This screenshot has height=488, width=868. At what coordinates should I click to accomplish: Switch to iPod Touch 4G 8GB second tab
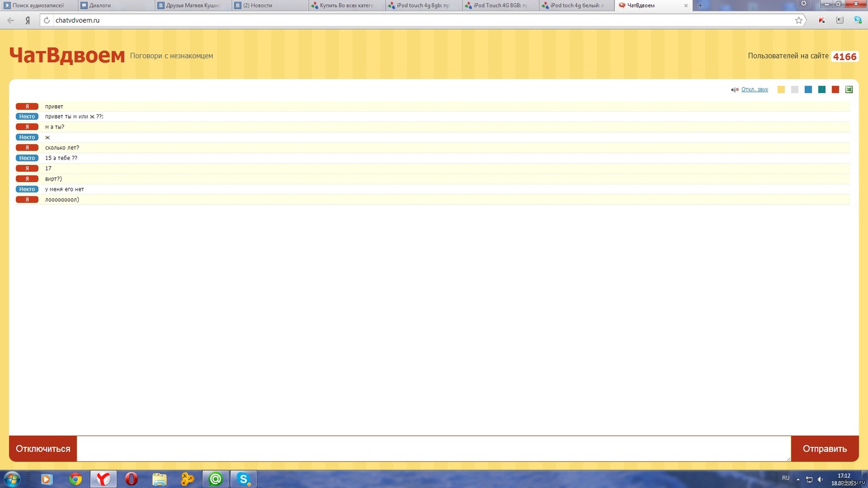(501, 5)
